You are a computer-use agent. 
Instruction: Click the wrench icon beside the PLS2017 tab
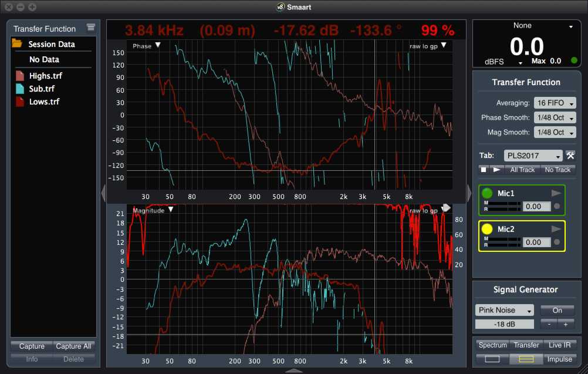click(x=570, y=155)
